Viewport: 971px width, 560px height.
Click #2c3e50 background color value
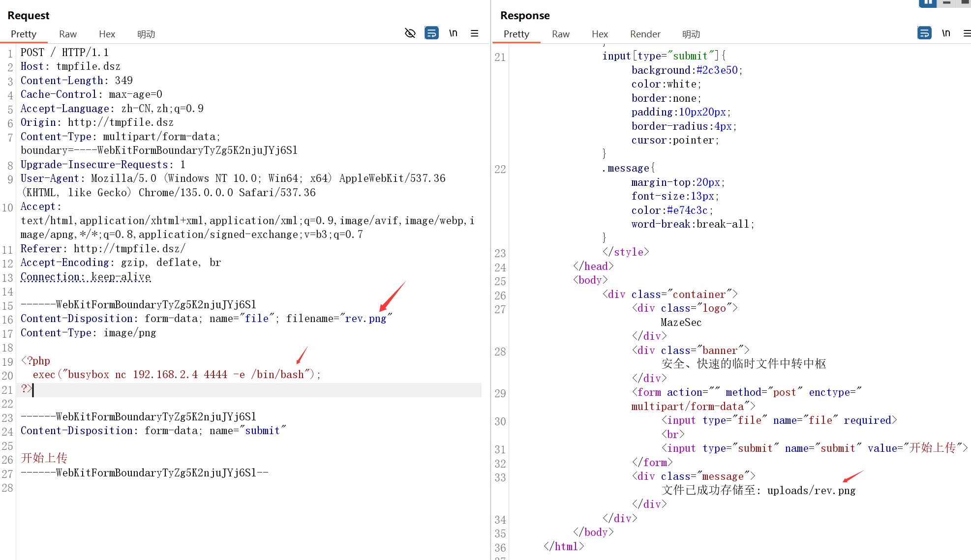(x=717, y=70)
